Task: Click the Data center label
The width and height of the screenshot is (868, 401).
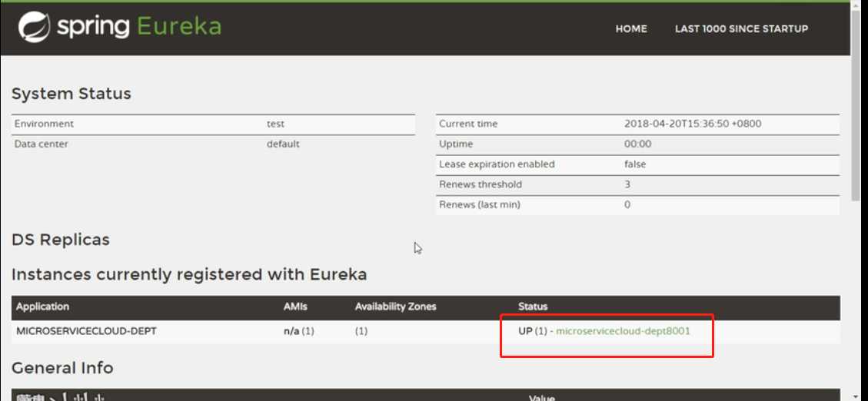Action: (x=41, y=144)
